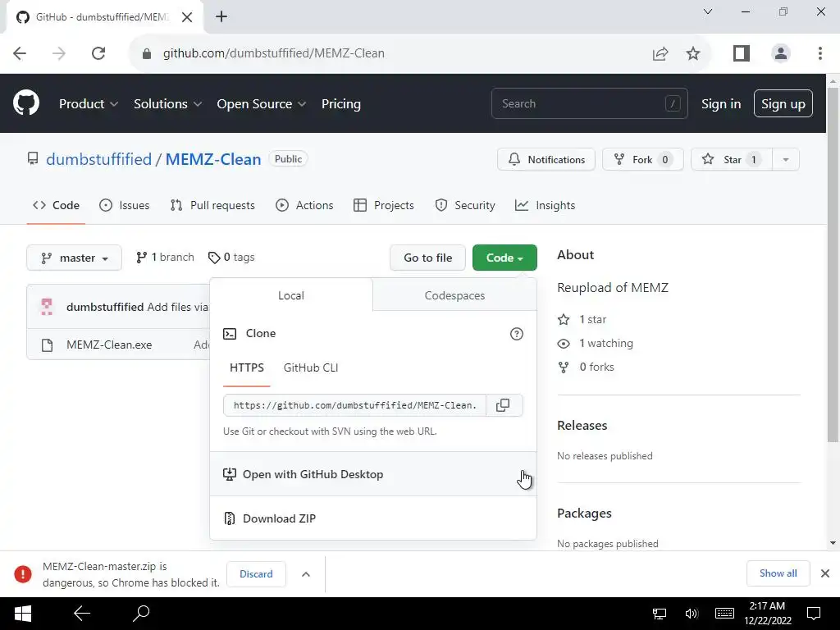Image resolution: width=840 pixels, height=630 pixels.
Task: Close the downloads bar
Action: click(825, 573)
